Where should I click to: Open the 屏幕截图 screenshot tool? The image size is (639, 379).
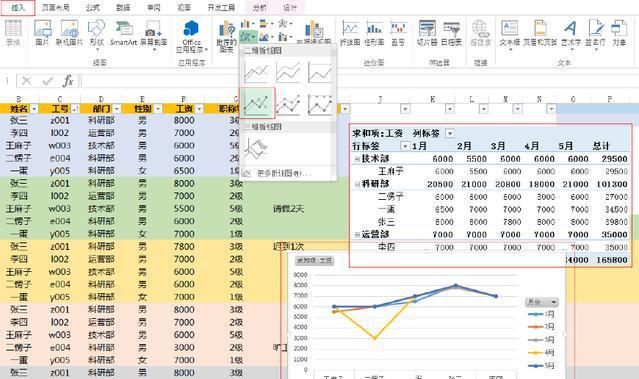[154, 34]
